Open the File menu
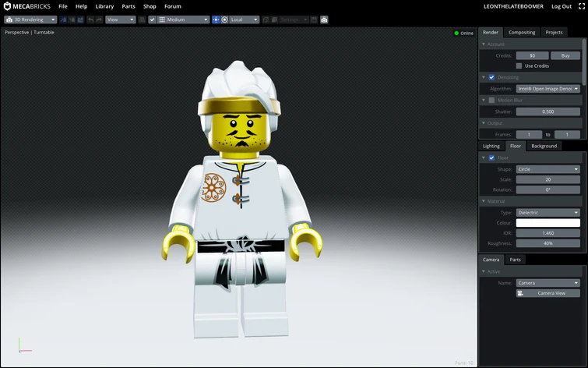This screenshot has height=368, width=588. (63, 6)
